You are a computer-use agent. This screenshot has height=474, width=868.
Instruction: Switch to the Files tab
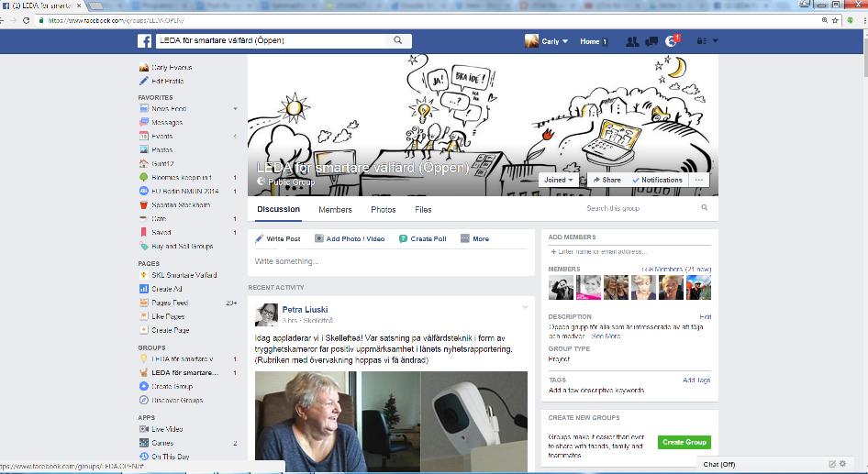tap(423, 210)
